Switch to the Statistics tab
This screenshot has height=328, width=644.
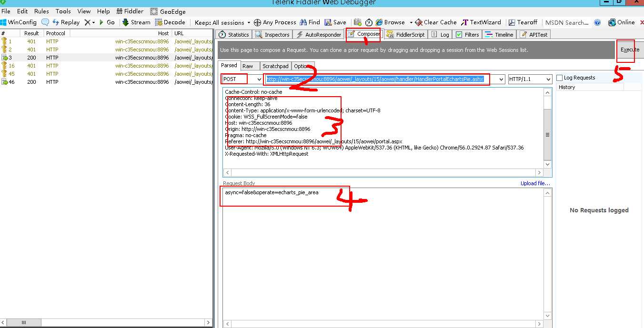pos(234,34)
